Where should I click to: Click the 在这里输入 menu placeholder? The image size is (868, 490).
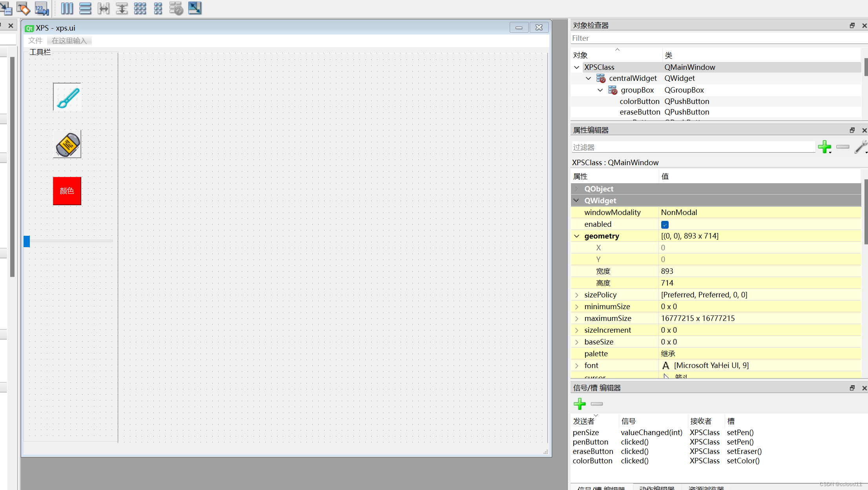[69, 41]
